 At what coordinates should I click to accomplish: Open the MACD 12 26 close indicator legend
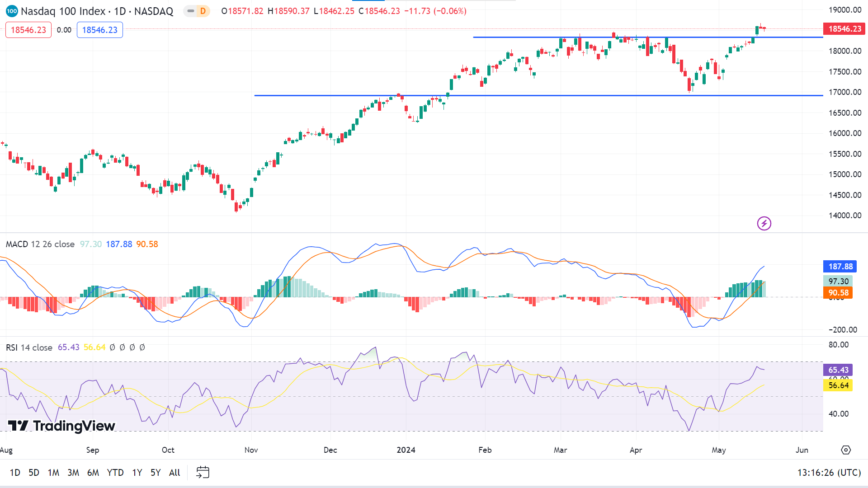click(x=40, y=244)
